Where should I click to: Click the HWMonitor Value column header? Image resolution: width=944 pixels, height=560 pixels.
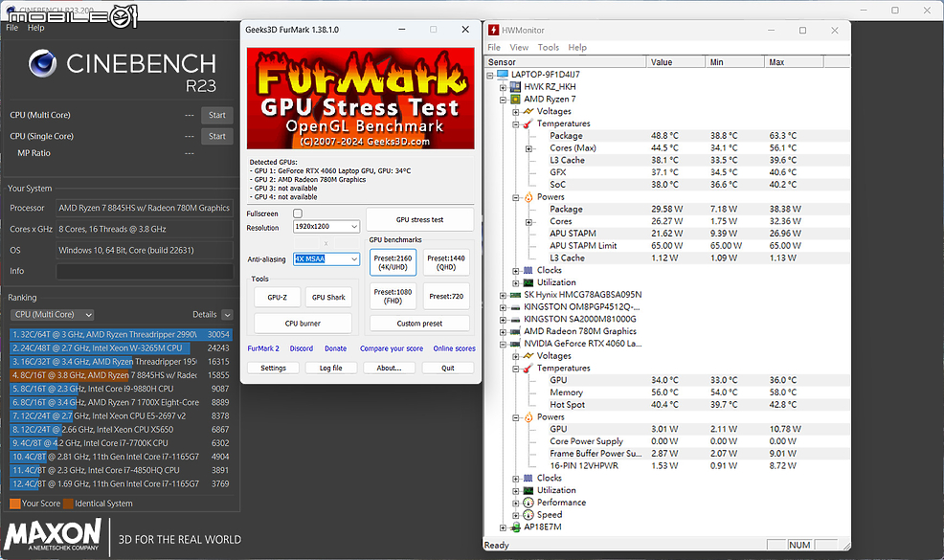[x=676, y=62]
